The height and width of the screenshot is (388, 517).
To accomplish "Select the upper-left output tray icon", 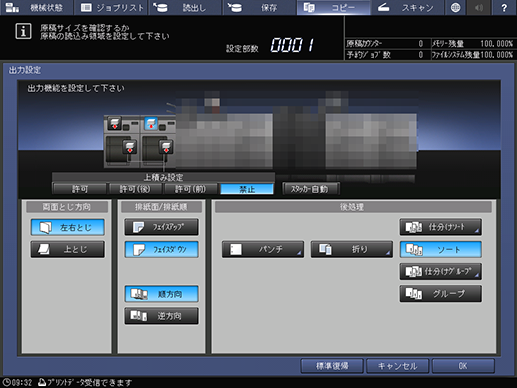I will 115,123.
